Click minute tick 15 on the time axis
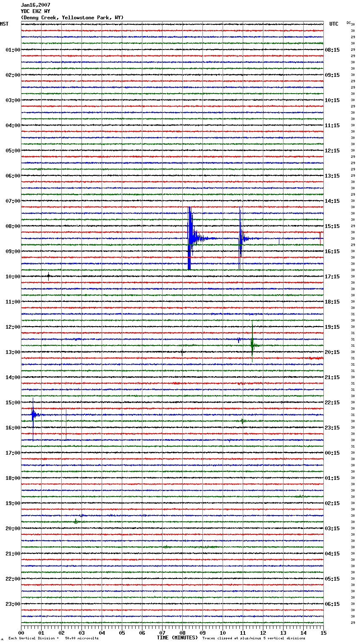357x644 pixels. 323,633
